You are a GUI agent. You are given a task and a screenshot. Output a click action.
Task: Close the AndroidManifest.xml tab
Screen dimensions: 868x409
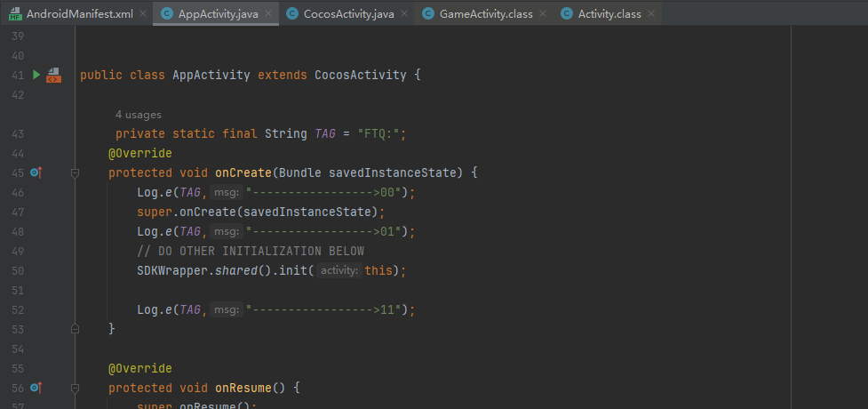point(143,14)
